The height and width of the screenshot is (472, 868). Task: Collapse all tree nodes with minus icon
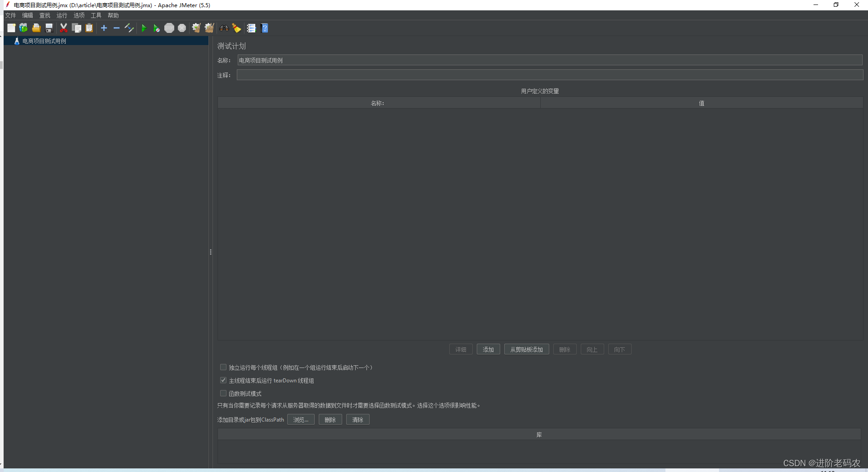tap(117, 28)
